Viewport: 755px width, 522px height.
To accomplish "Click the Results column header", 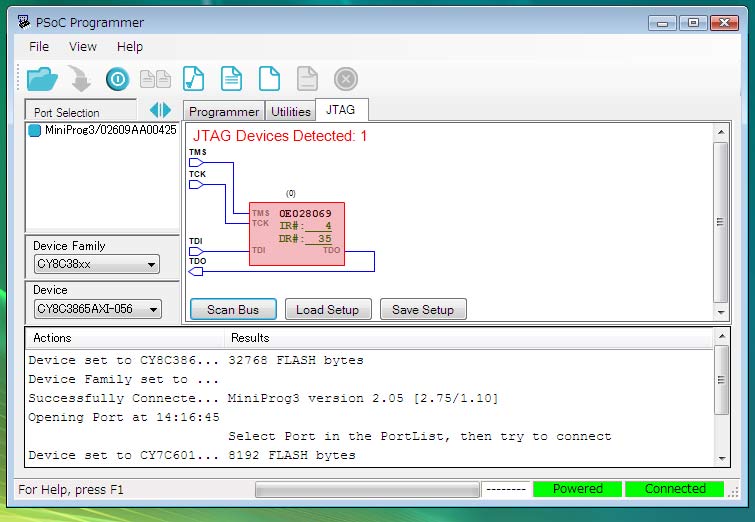I will click(x=469, y=338).
